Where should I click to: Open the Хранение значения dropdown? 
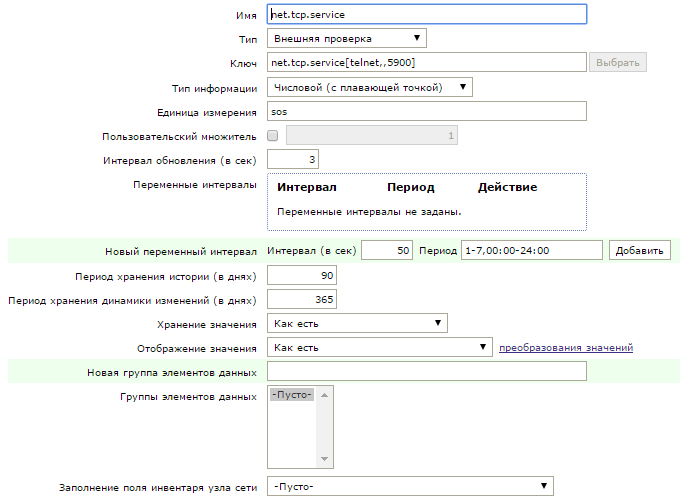pyautogui.click(x=357, y=323)
